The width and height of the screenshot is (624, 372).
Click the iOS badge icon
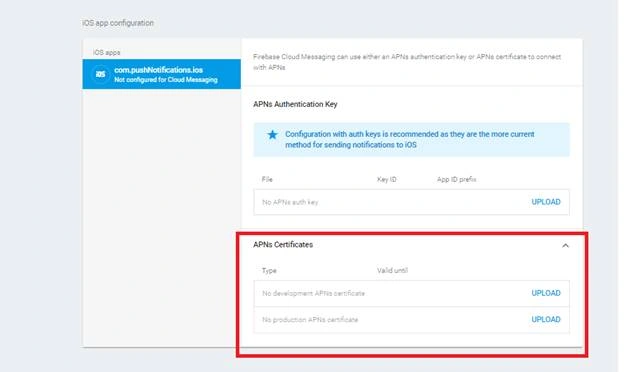click(101, 74)
